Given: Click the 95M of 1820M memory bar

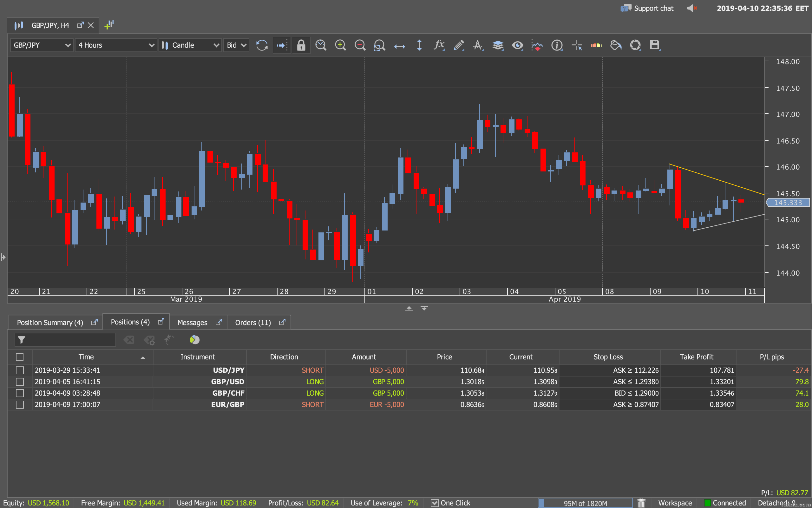Looking at the screenshot, I should tap(585, 503).
